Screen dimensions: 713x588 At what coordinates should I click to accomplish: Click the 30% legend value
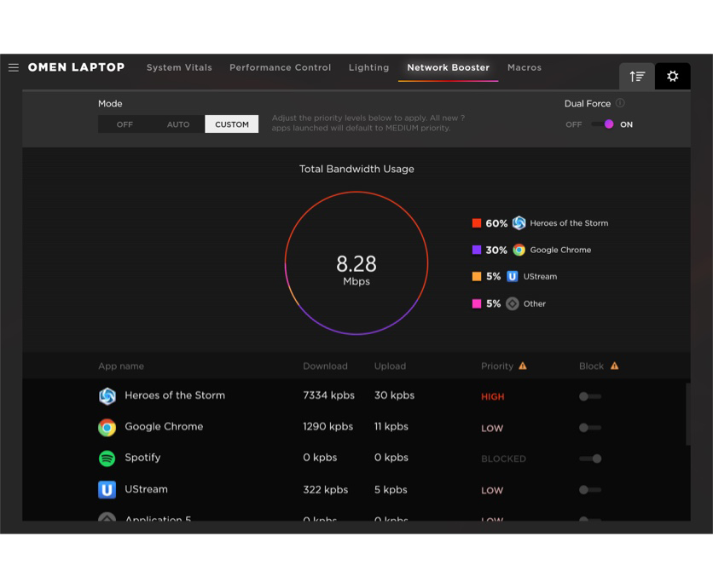tap(496, 251)
